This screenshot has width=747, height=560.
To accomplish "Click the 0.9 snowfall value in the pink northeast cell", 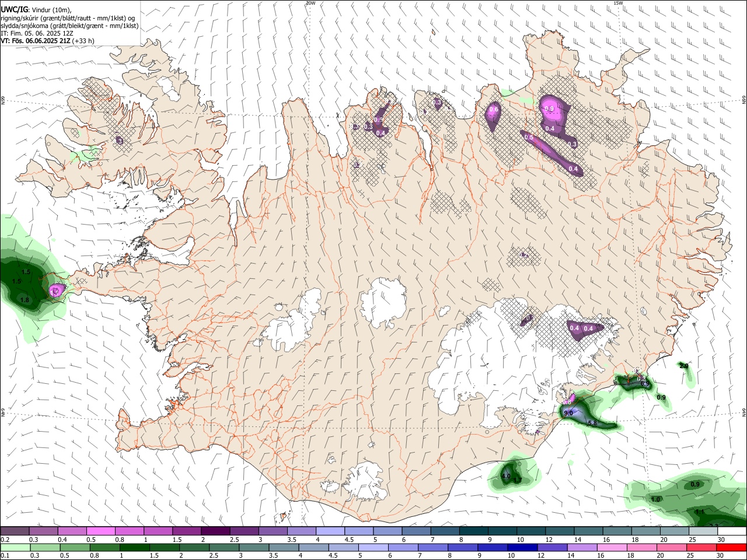I will 549,108.
